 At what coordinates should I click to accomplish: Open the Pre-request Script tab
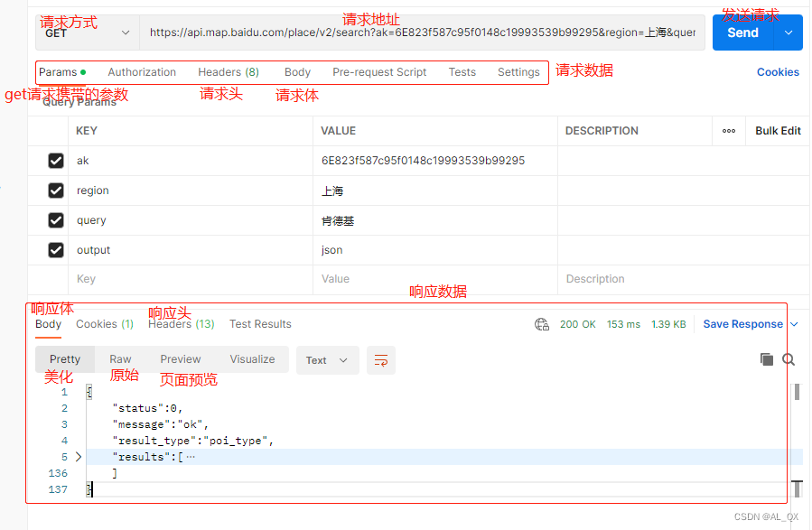(x=379, y=72)
